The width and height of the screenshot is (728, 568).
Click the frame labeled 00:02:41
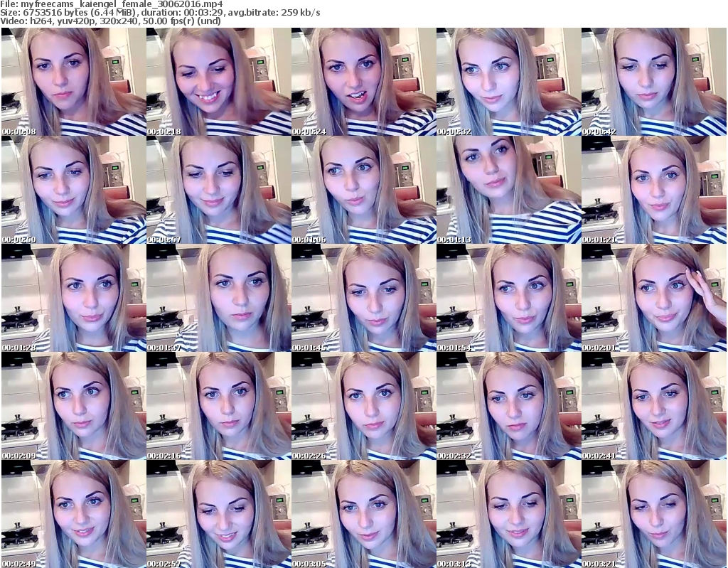click(654, 406)
